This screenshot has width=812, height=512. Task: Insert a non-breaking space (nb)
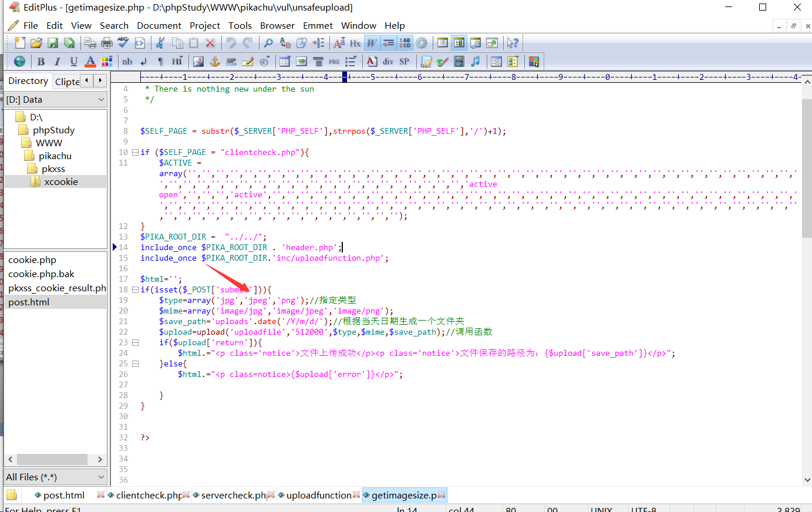(127, 61)
